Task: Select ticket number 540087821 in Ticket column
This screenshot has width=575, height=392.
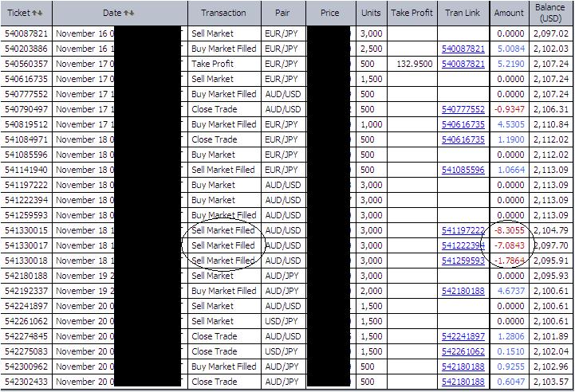Action: click(x=26, y=33)
